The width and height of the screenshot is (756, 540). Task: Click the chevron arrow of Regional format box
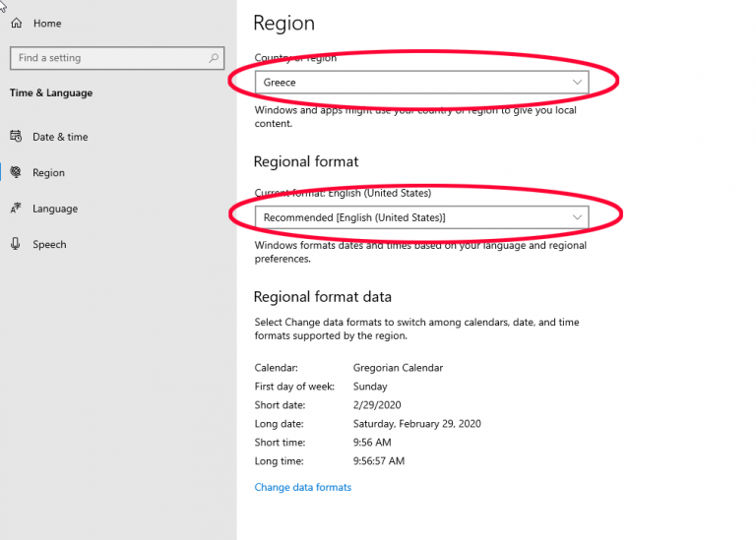578,217
